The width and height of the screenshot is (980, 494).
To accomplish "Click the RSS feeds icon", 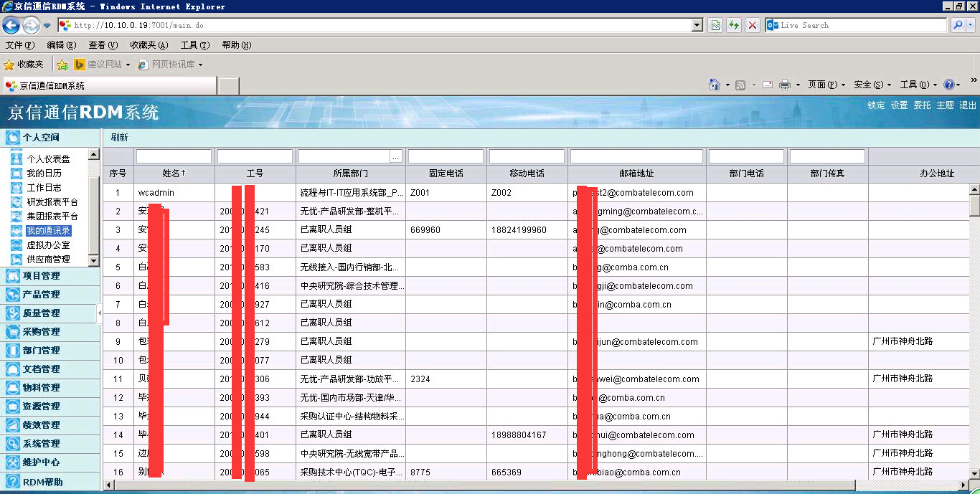I will 740,85.
